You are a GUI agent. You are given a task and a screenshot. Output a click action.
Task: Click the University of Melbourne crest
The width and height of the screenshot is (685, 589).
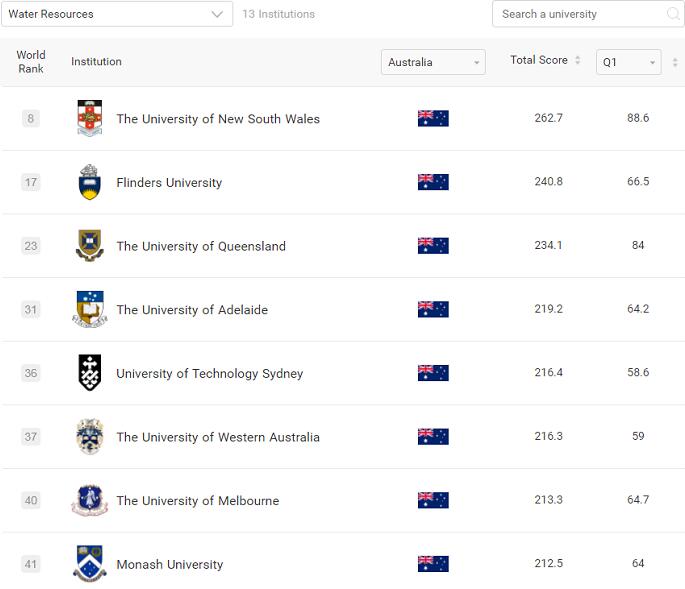tap(90, 500)
